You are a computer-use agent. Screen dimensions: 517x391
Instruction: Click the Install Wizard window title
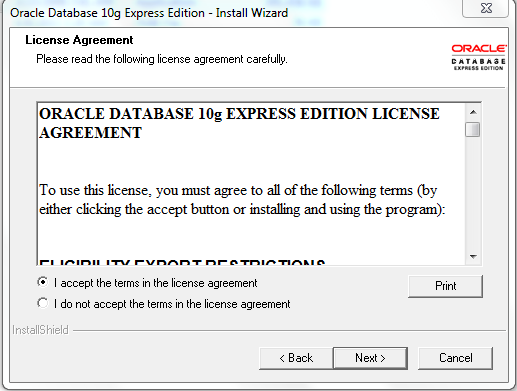point(149,13)
